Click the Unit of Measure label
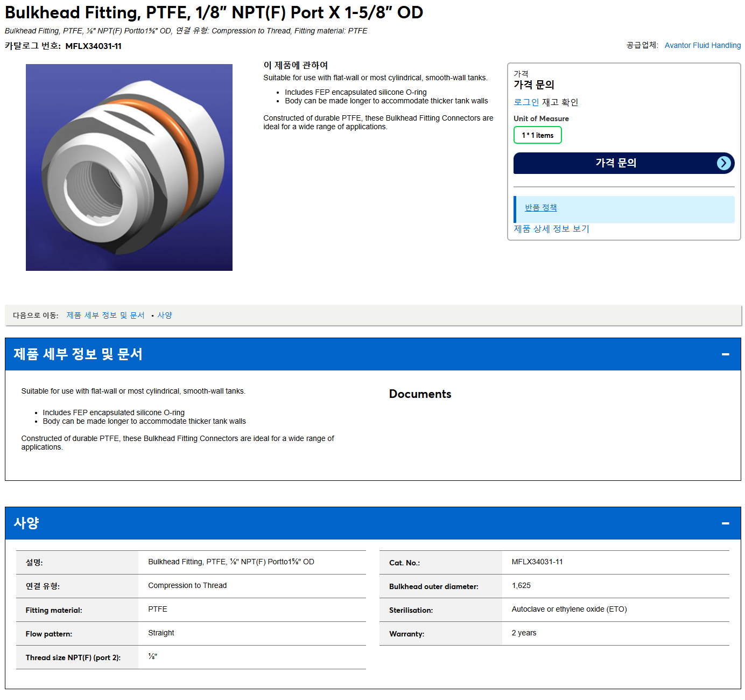This screenshot has height=700, width=745. click(541, 118)
